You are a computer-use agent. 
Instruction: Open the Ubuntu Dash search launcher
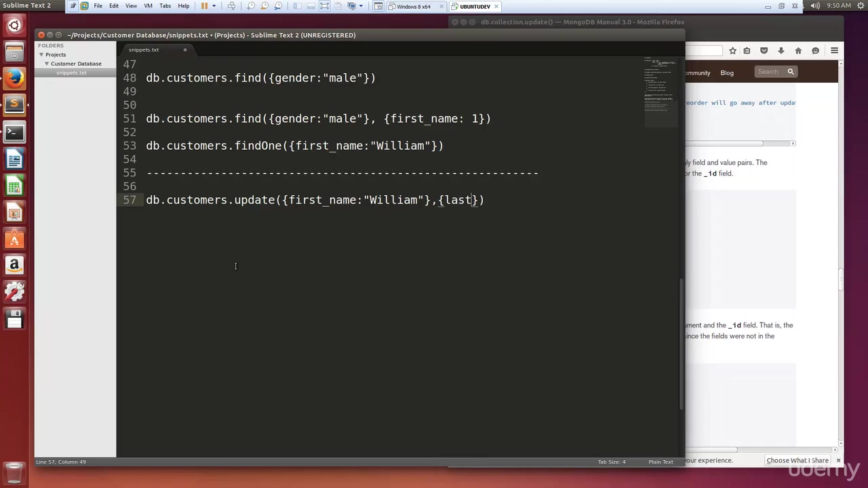tap(14, 26)
